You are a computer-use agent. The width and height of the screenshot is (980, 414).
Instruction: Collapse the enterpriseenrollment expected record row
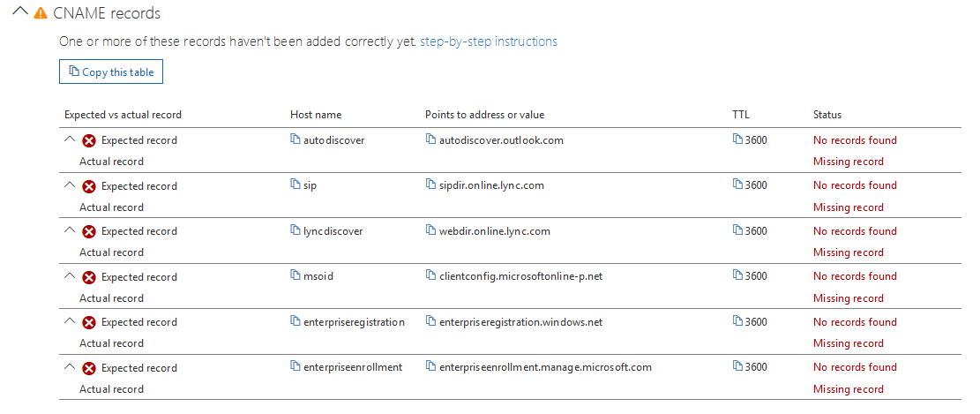(x=70, y=367)
